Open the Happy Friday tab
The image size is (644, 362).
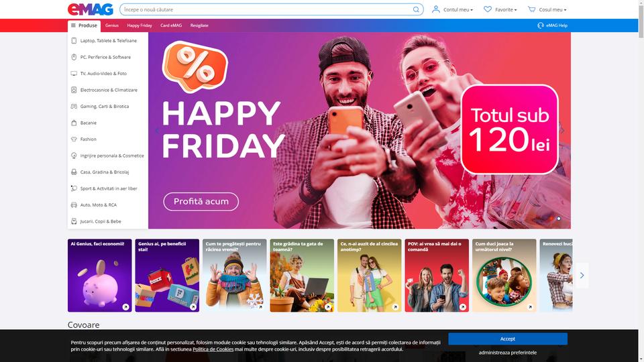tap(140, 25)
